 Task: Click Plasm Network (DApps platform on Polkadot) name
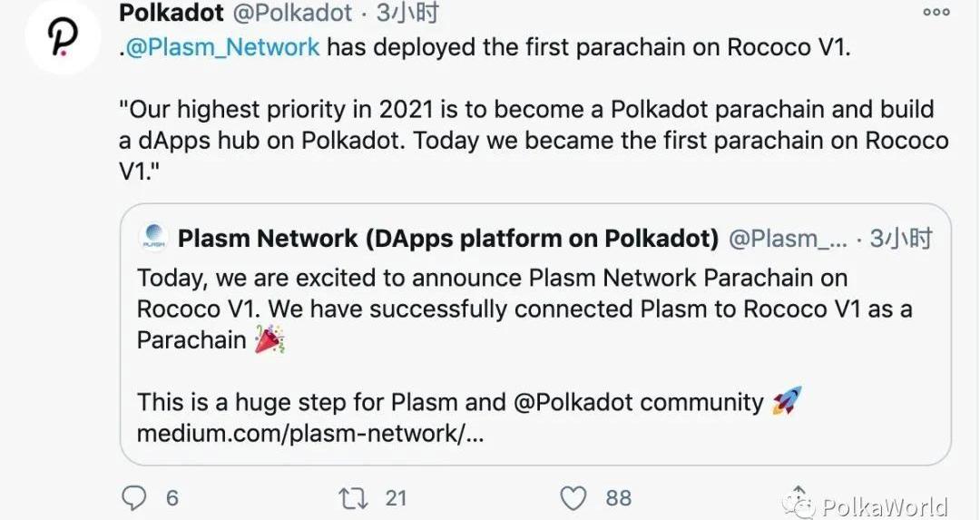coord(448,238)
